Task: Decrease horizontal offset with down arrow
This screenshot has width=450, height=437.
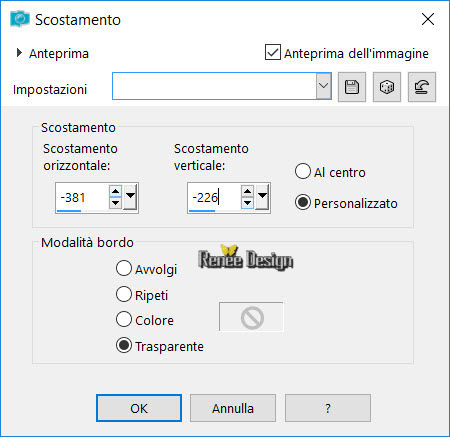Action: point(115,203)
